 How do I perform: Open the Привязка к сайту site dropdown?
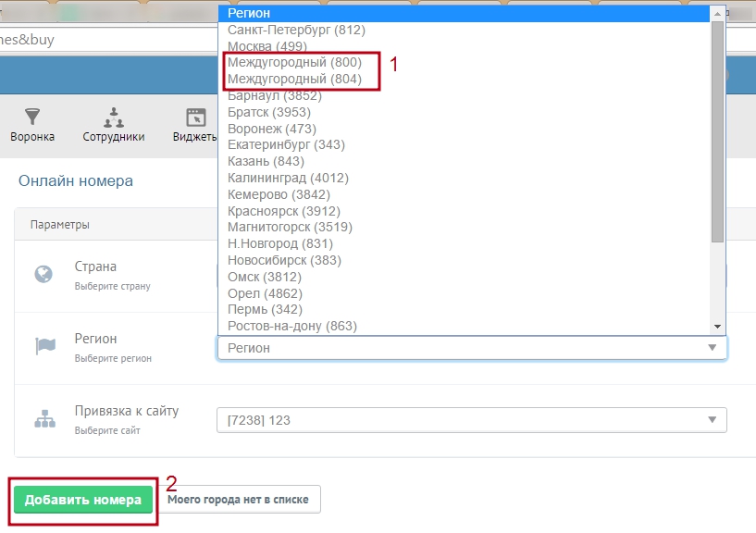point(472,420)
